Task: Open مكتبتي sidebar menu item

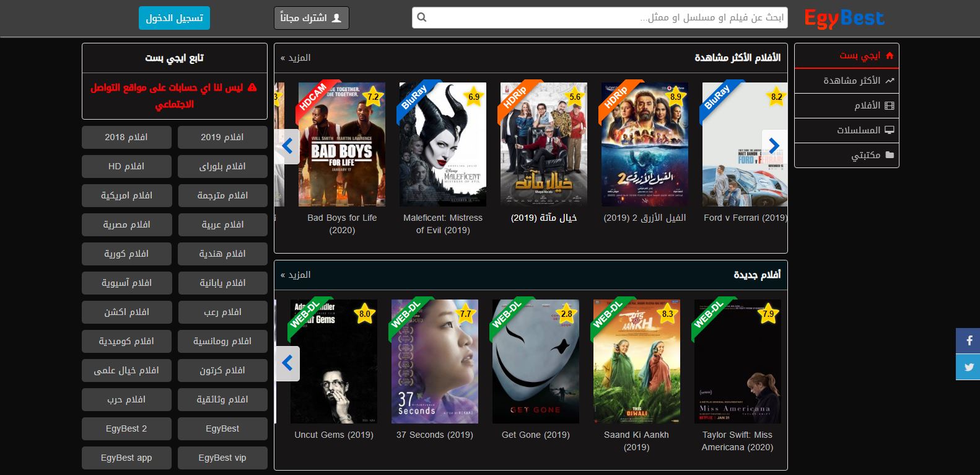Action: (x=846, y=155)
